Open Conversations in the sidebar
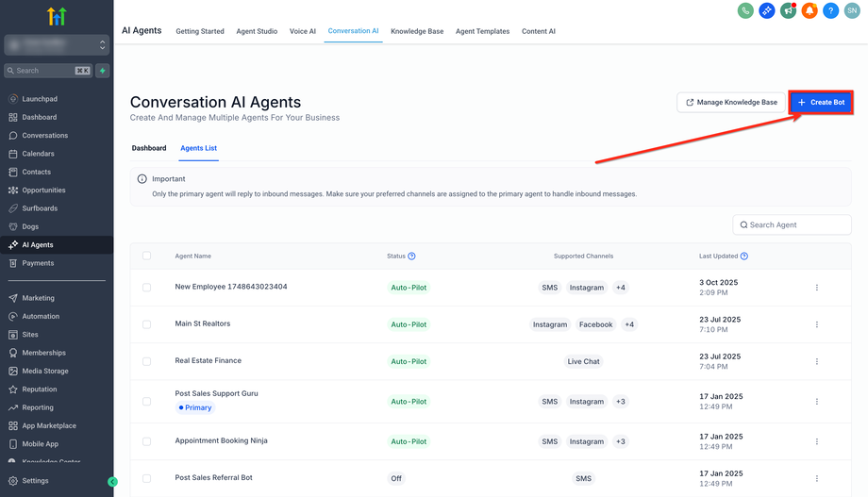868x497 pixels. [x=45, y=136]
